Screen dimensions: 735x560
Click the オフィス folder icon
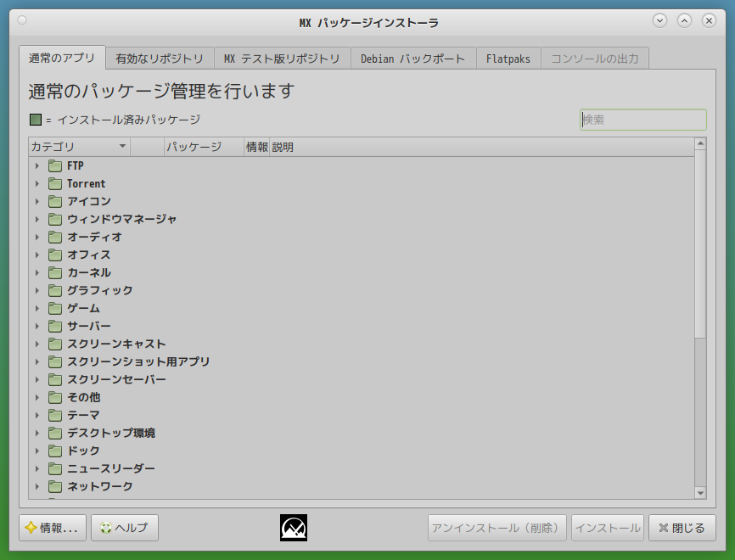(55, 255)
